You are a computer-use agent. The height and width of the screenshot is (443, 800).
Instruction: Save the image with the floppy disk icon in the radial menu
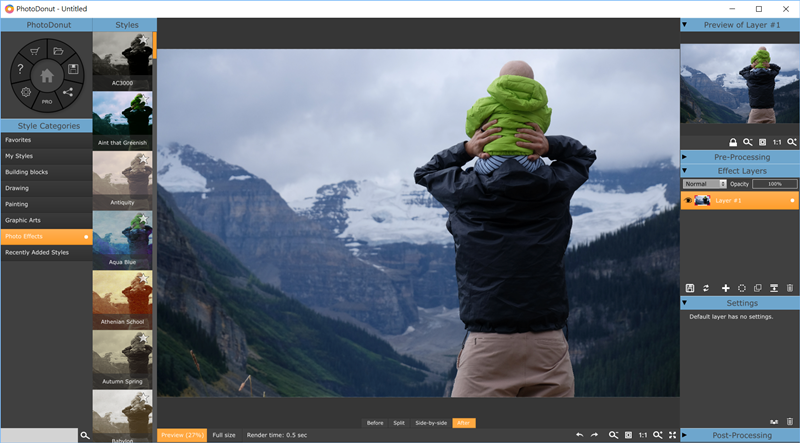73,69
